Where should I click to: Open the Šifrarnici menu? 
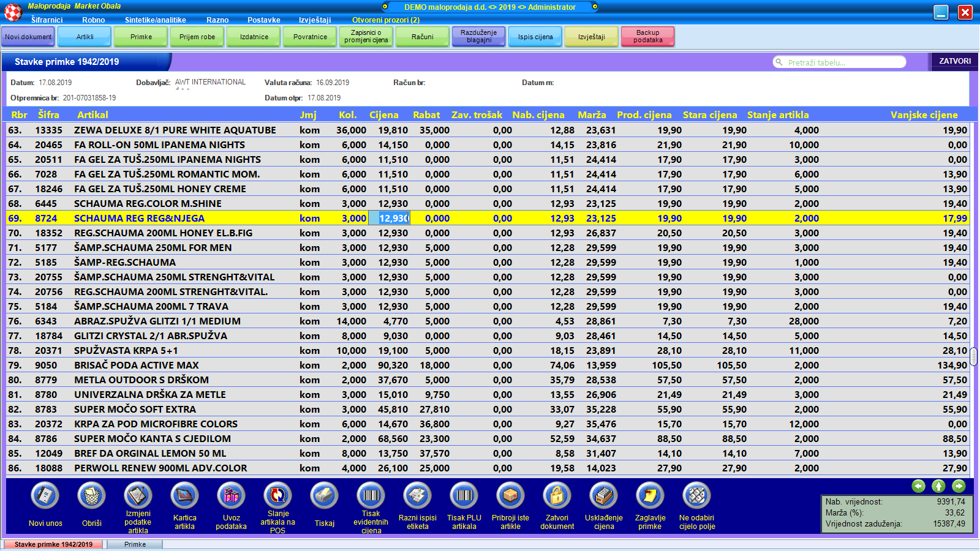click(47, 20)
